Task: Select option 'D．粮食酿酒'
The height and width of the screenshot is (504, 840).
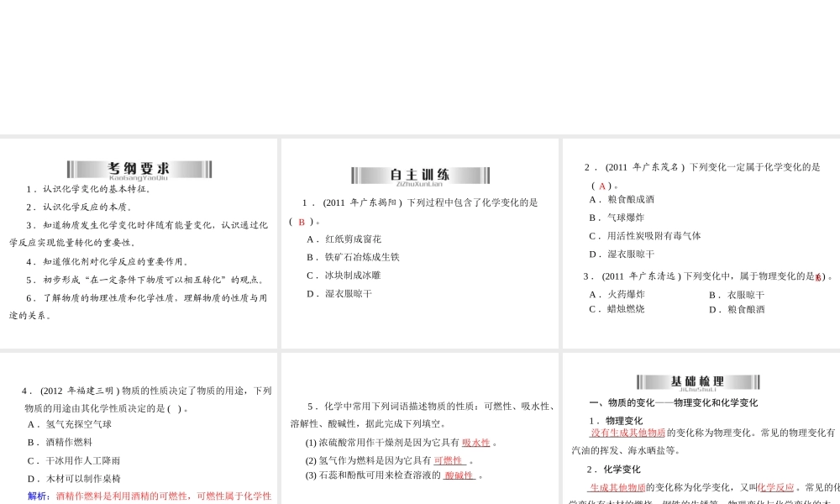Action: pyautogui.click(x=737, y=310)
